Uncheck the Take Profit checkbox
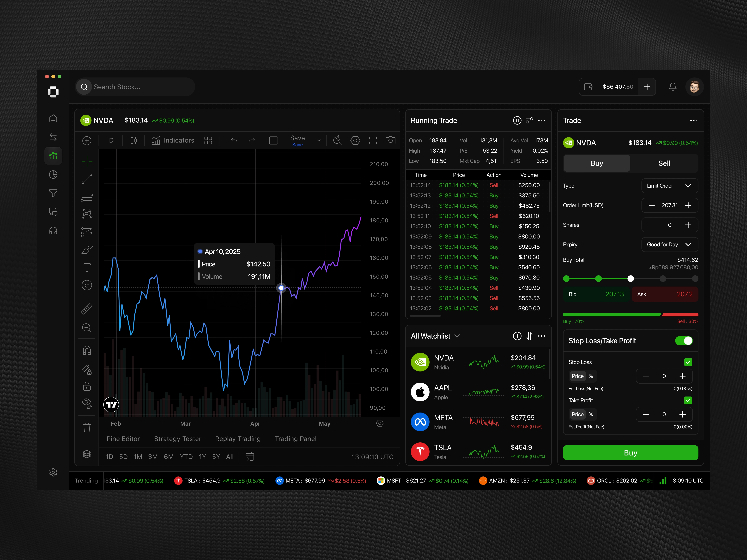This screenshot has height=560, width=747. click(688, 400)
